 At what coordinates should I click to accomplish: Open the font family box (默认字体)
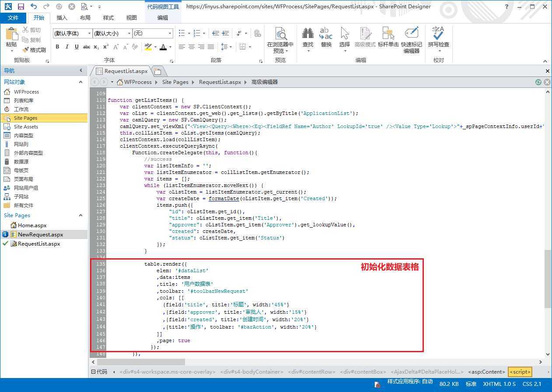coord(73,33)
